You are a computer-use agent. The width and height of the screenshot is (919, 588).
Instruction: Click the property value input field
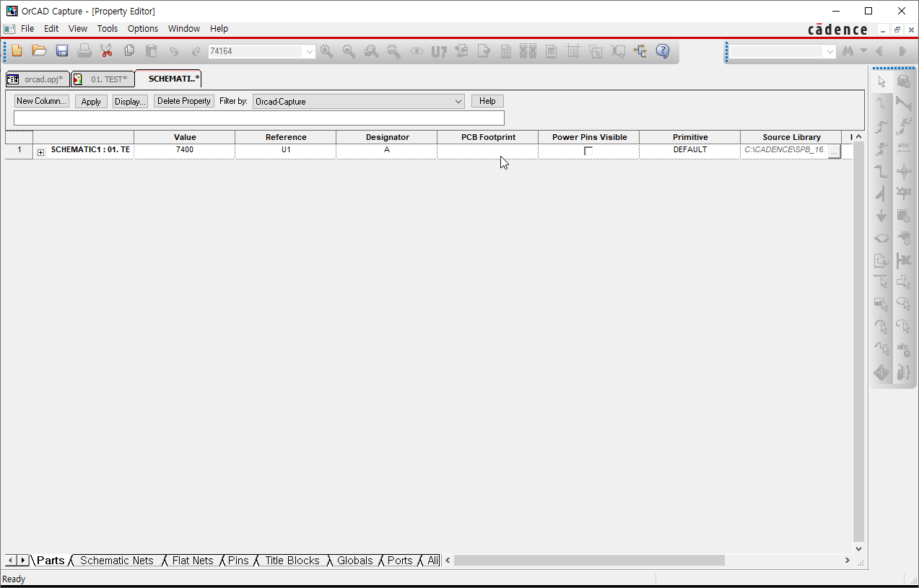(259, 118)
